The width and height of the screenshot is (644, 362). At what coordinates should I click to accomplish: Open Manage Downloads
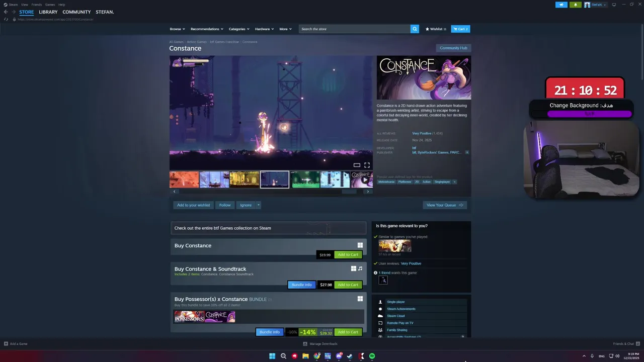(320, 344)
